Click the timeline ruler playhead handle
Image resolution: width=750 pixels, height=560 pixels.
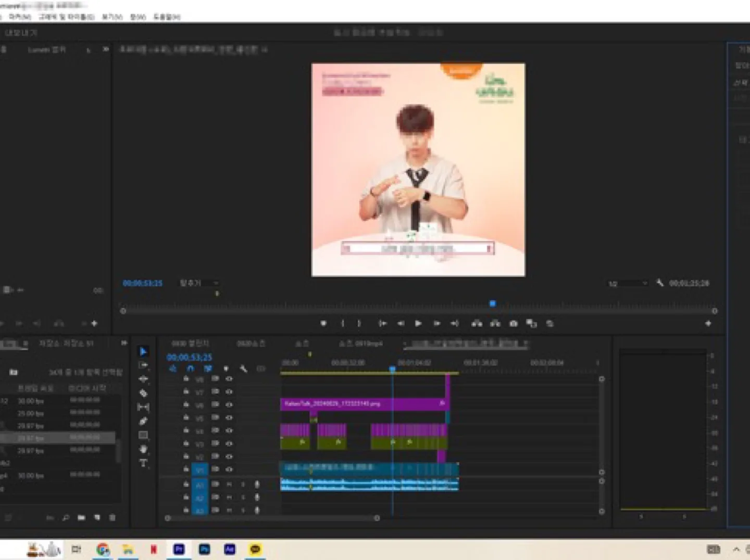tap(392, 368)
